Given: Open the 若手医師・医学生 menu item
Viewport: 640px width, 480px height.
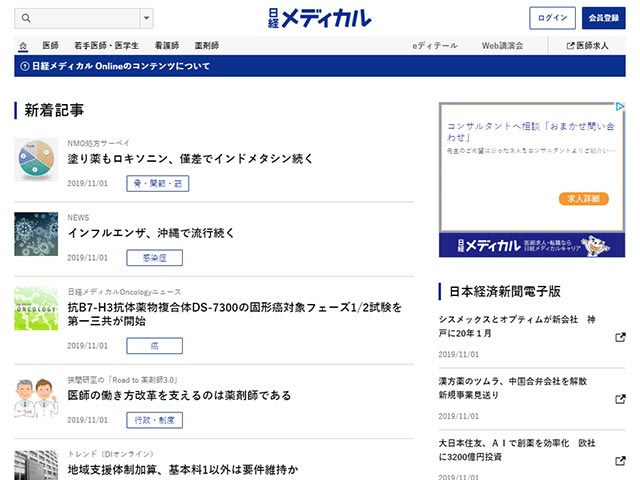Looking at the screenshot, I should click(x=107, y=46).
